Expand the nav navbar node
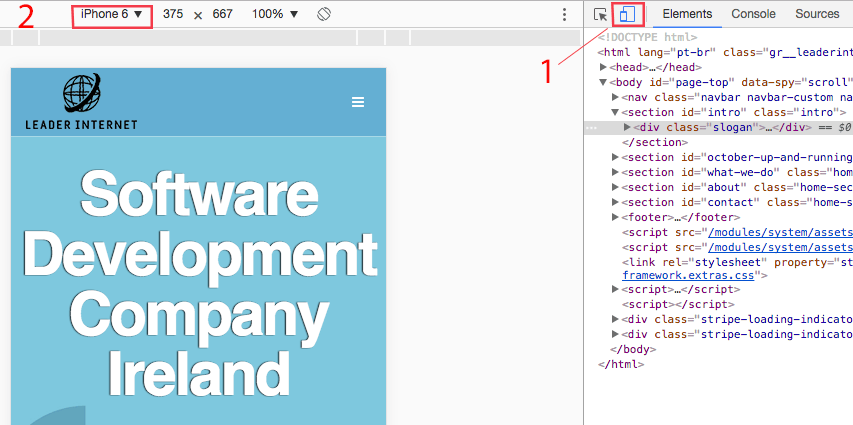Screen dimensions: 853x425 [x=615, y=97]
